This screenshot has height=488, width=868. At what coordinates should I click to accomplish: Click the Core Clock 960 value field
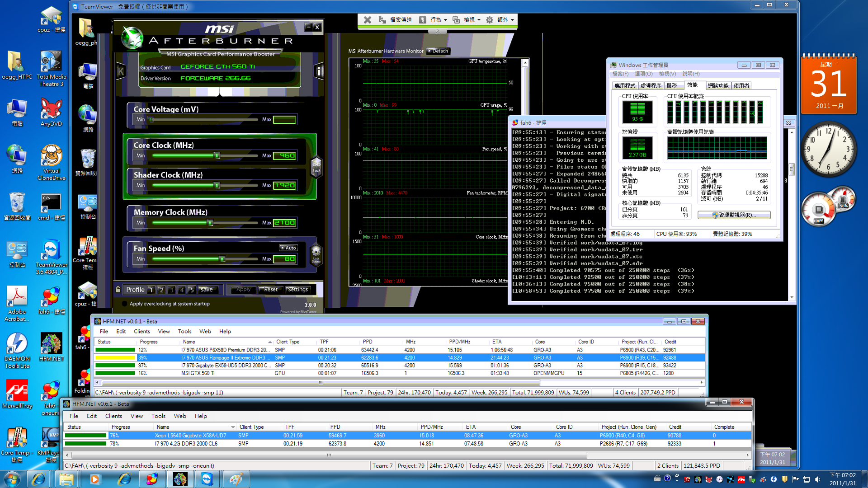point(285,155)
